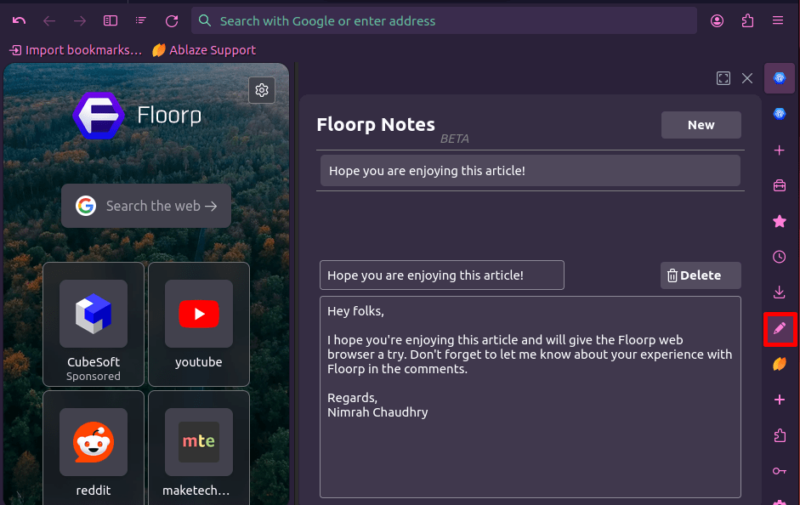The width and height of the screenshot is (800, 505).
Task: Click Import bookmarks link
Action: pos(76,50)
